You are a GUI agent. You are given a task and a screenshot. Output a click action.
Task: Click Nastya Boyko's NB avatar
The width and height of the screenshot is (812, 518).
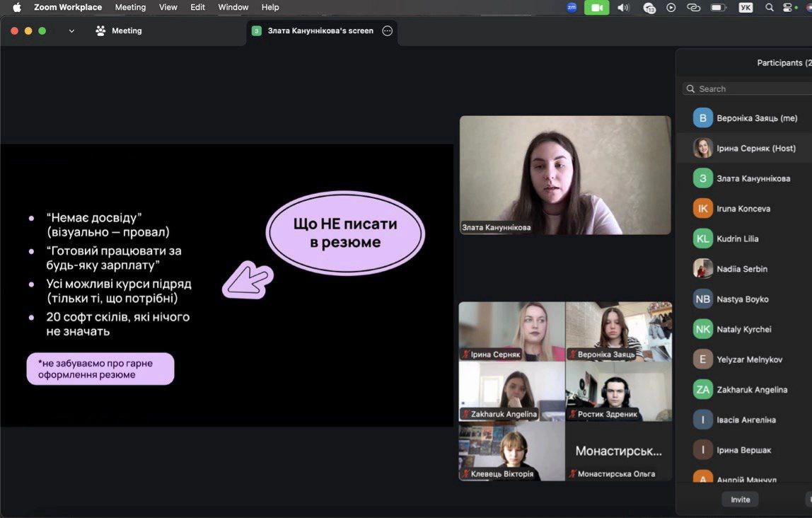[702, 299]
